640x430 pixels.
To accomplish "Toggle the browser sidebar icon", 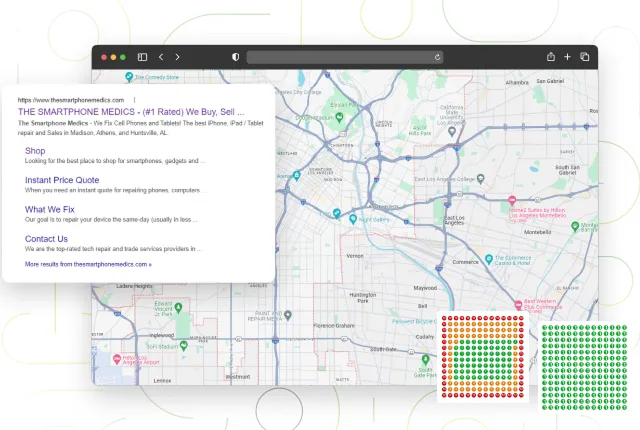I will pyautogui.click(x=142, y=57).
